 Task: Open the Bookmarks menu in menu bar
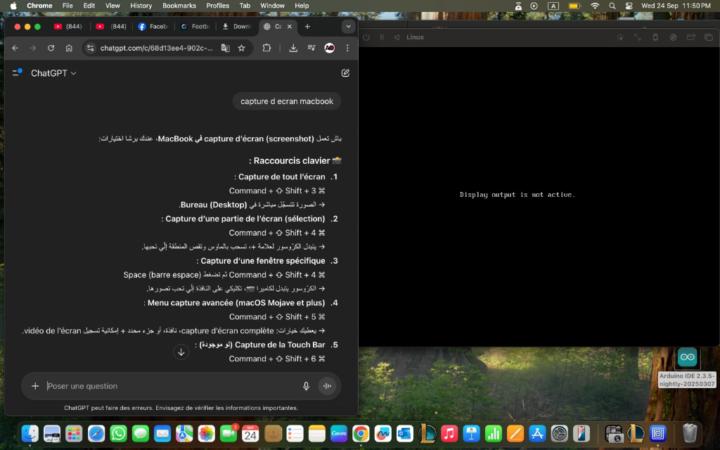179,5
